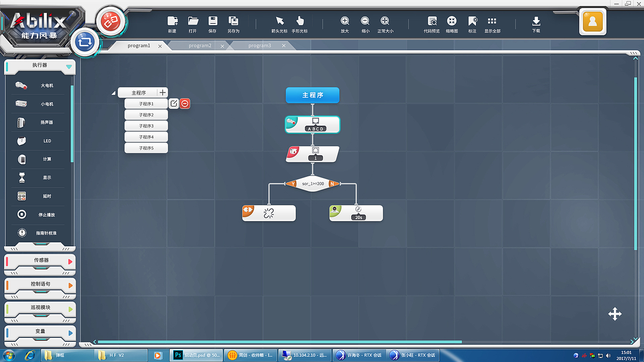Collapse the 执行器 actuator panel
644x362 pixels.
pos(69,66)
